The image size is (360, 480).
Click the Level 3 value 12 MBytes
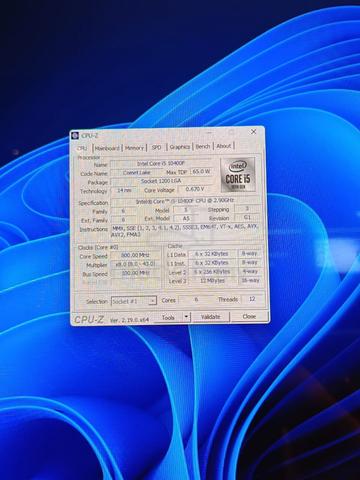(212, 281)
